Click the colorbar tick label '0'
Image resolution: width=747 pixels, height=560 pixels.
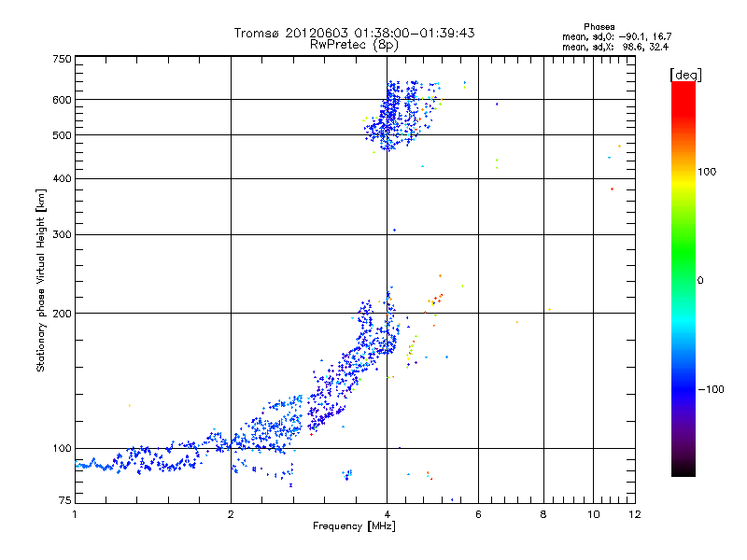click(700, 281)
